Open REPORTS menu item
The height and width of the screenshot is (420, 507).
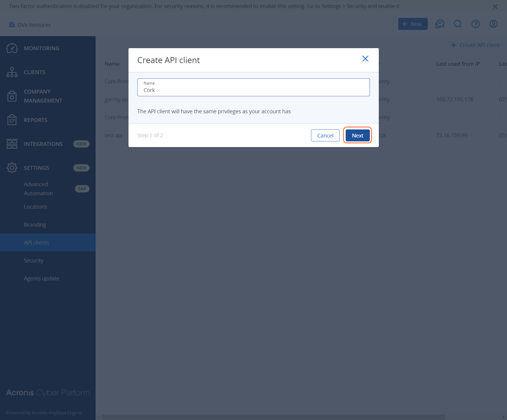click(x=36, y=120)
